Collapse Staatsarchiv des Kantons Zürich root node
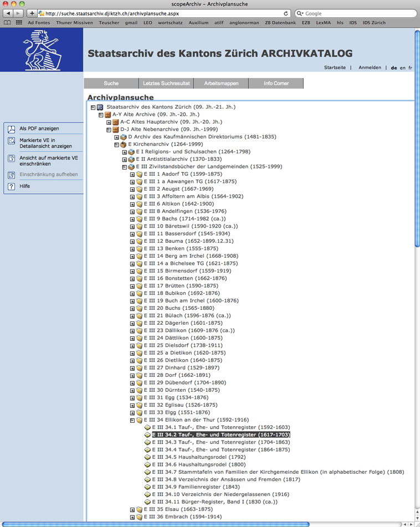 93,108
